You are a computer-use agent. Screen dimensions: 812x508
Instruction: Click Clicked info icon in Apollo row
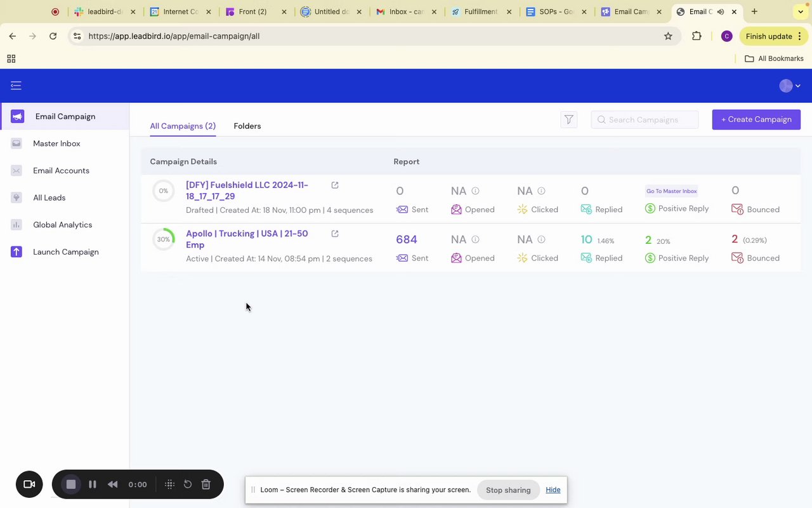coord(541,239)
